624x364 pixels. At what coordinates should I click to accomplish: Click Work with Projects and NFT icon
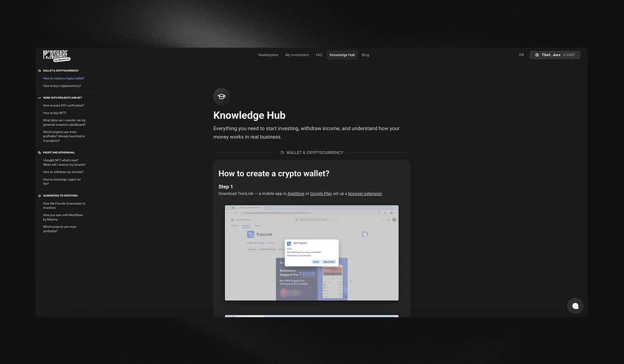(x=39, y=98)
